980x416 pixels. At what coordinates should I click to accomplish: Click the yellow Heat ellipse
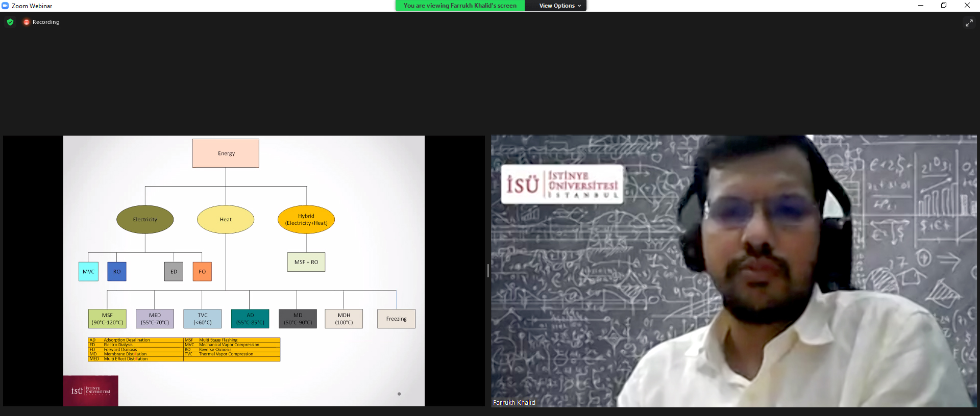[226, 219]
